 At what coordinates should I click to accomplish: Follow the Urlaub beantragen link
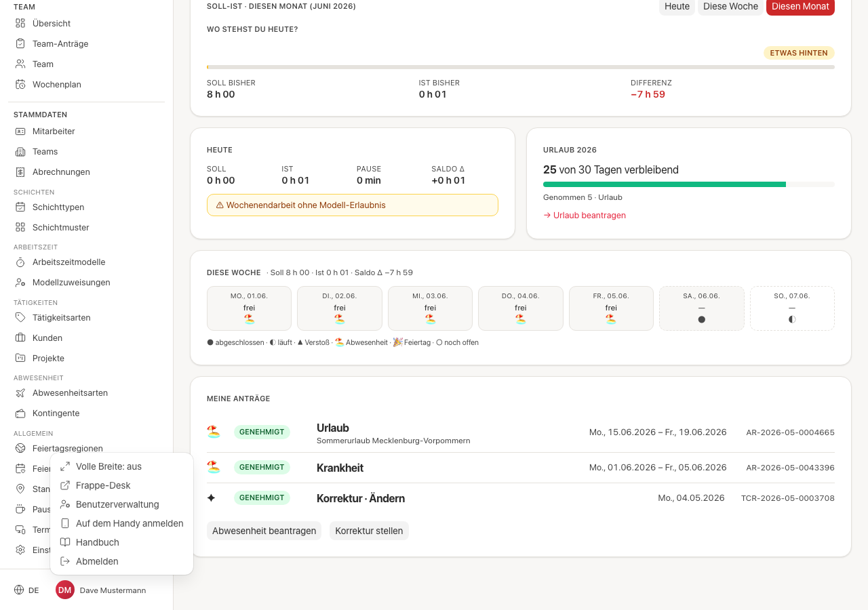pos(585,216)
